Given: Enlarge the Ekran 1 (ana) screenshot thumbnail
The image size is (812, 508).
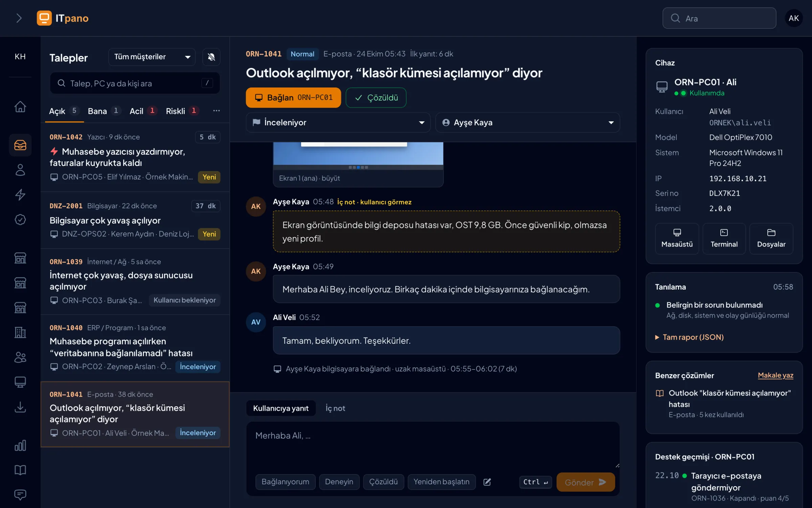Looking at the screenshot, I should (358, 164).
